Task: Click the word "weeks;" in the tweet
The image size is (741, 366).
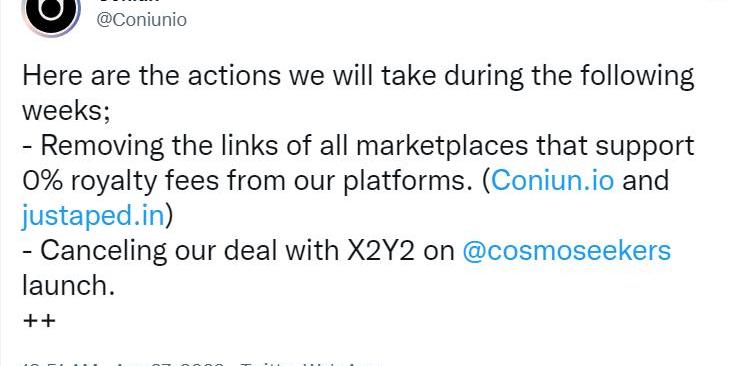Action: (66, 110)
